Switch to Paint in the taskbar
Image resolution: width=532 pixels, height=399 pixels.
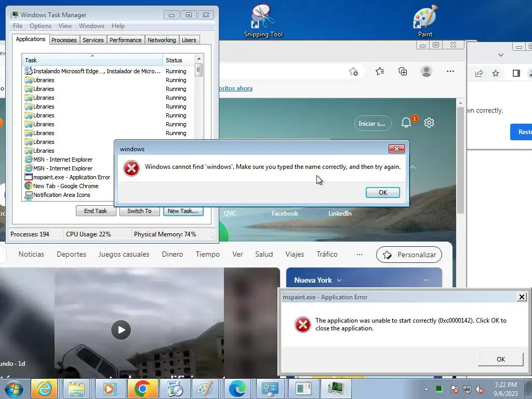click(x=205, y=389)
